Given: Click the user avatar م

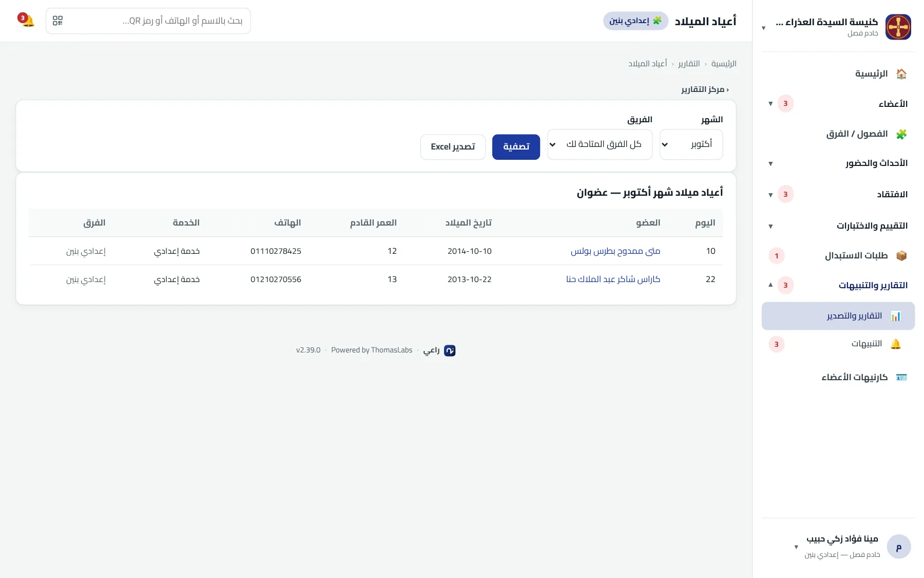Looking at the screenshot, I should tap(898, 547).
